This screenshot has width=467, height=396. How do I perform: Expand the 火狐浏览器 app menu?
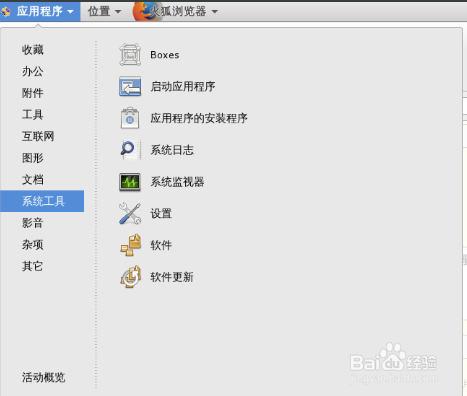tap(176, 12)
